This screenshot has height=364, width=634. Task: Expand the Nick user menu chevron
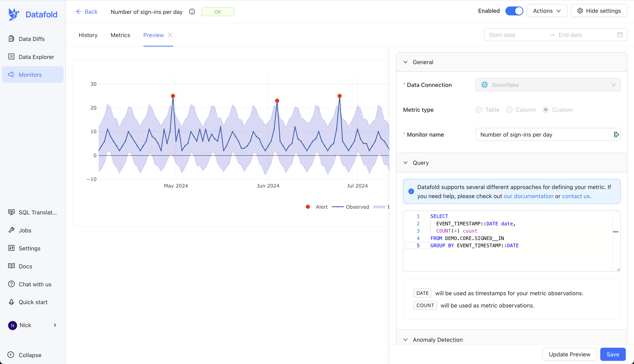pos(55,325)
